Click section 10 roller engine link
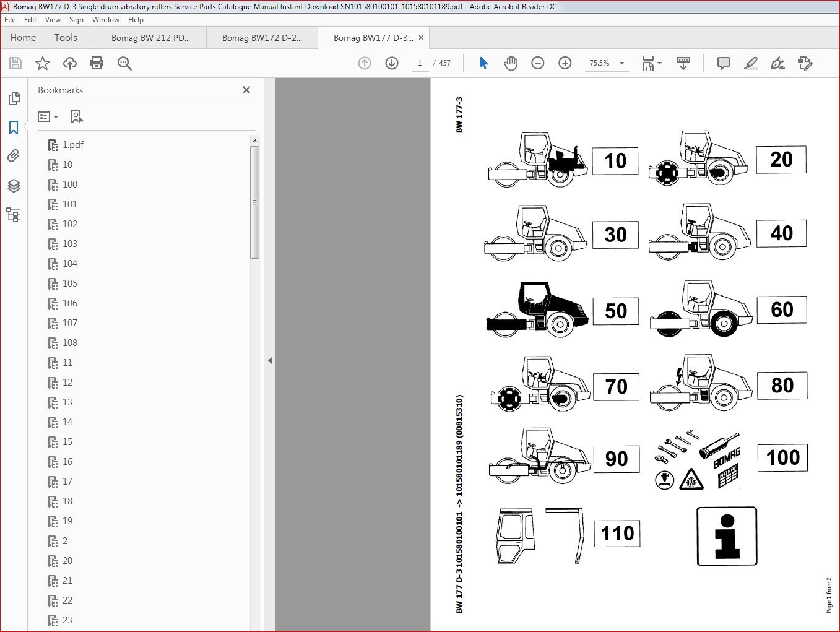This screenshot has height=632, width=840. pyautogui.click(x=615, y=161)
